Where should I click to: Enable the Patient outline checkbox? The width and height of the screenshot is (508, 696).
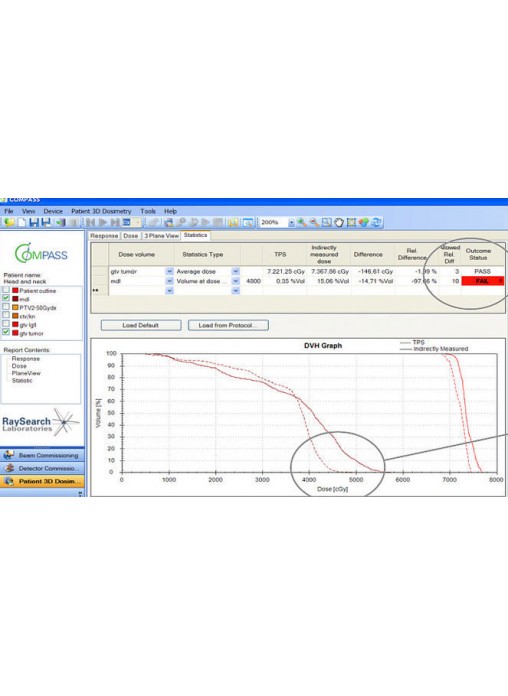[6, 290]
